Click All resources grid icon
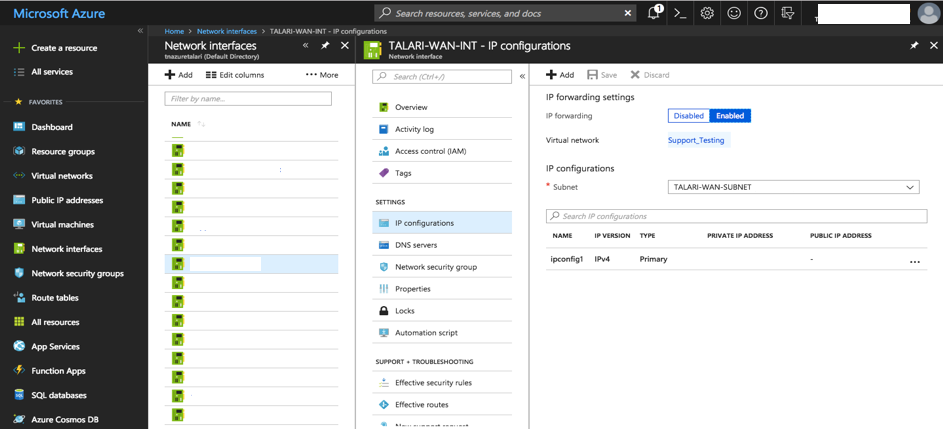Viewport: 943px width, 429px height. pyautogui.click(x=19, y=322)
